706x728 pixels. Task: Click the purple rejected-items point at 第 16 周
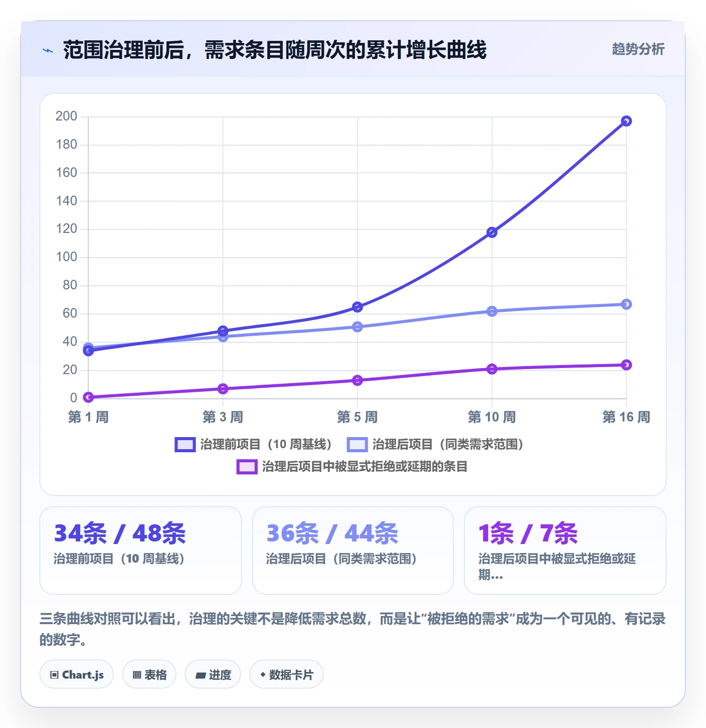pos(626,365)
